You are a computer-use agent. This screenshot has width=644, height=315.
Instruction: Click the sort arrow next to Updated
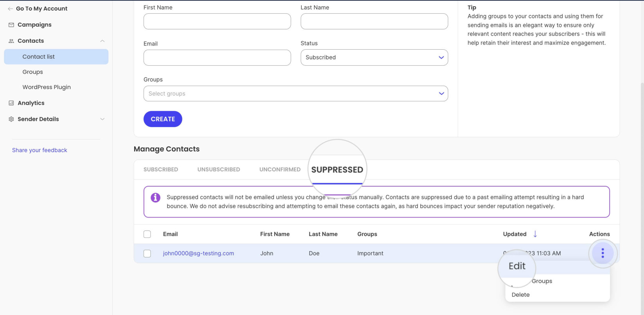click(535, 234)
